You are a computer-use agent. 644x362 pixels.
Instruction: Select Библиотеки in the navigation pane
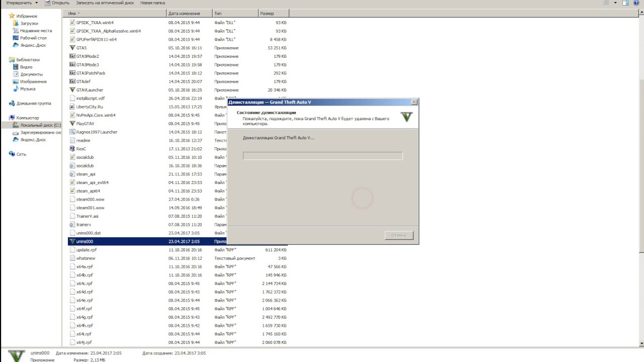(28, 59)
